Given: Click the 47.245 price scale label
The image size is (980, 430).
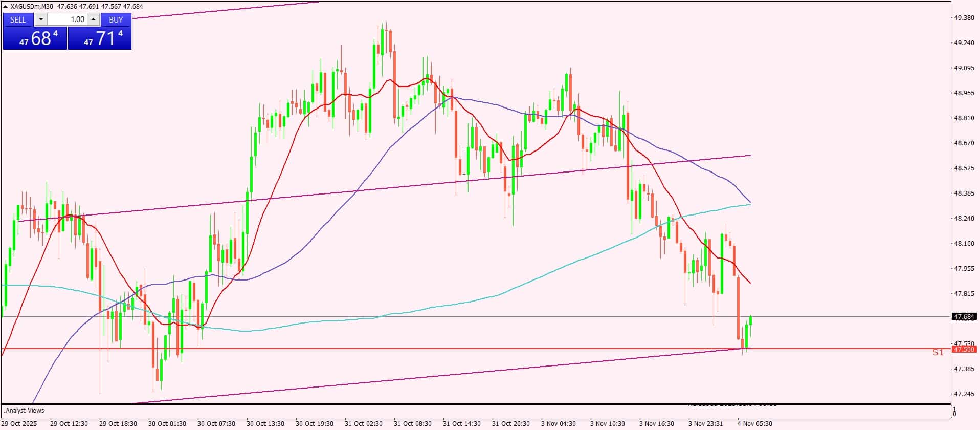Looking at the screenshot, I should click(964, 394).
